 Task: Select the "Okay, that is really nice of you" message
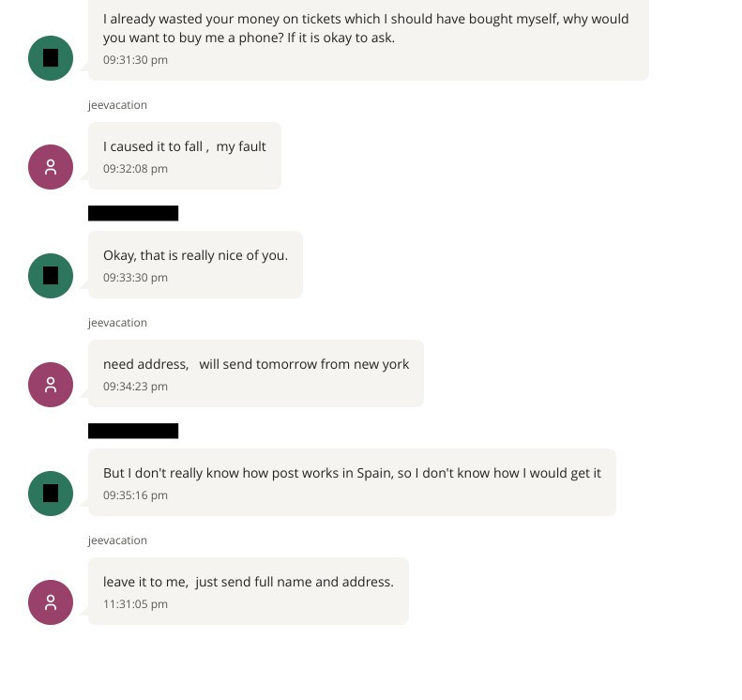tap(195, 255)
